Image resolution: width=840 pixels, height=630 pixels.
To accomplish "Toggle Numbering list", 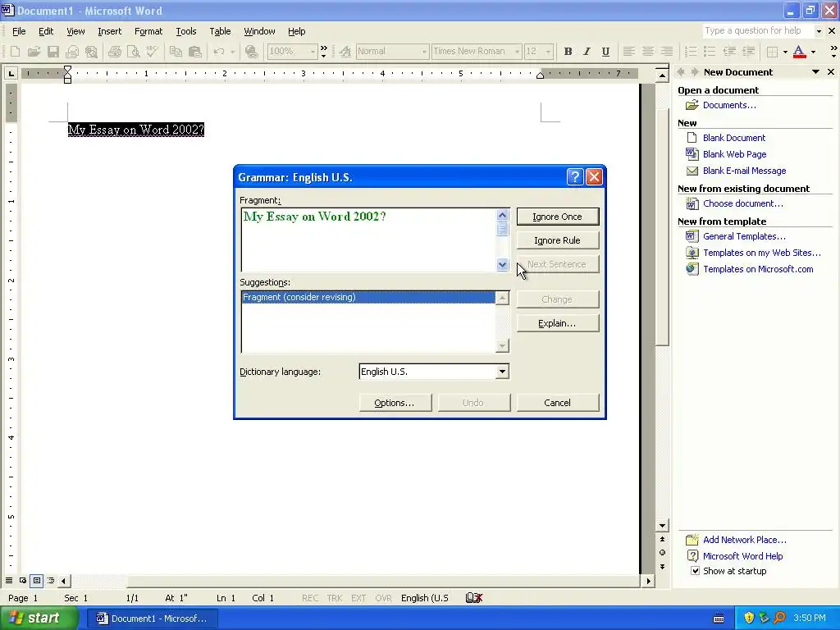I will tap(691, 52).
